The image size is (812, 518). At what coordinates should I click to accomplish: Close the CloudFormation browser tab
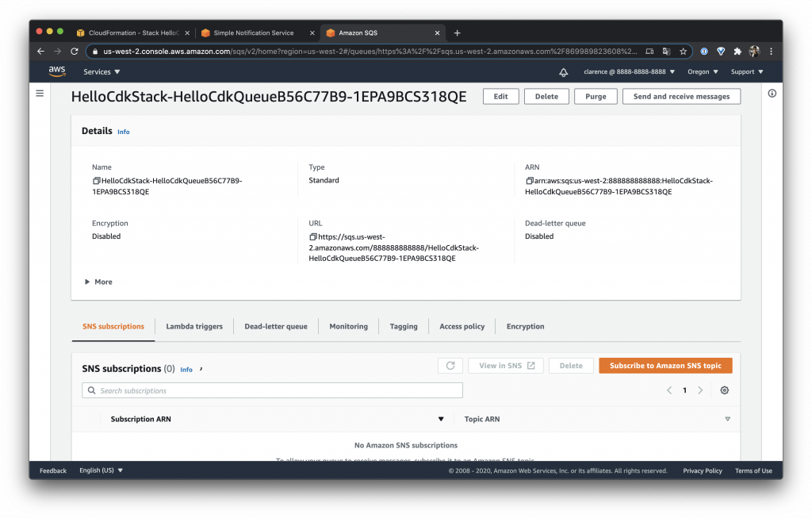click(187, 33)
